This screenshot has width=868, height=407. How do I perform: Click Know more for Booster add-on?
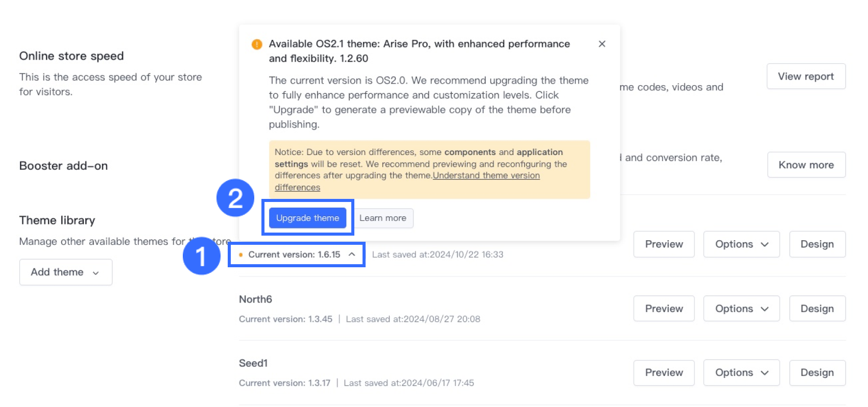coord(806,165)
